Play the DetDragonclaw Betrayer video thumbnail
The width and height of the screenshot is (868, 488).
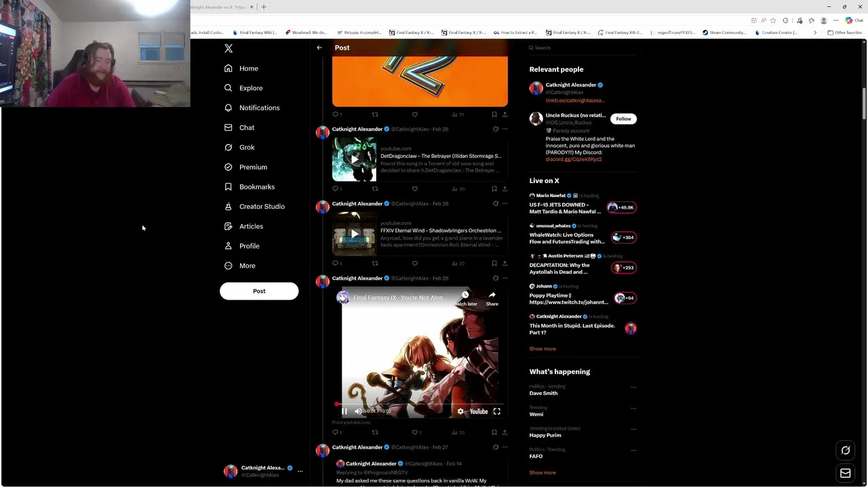[x=354, y=159]
